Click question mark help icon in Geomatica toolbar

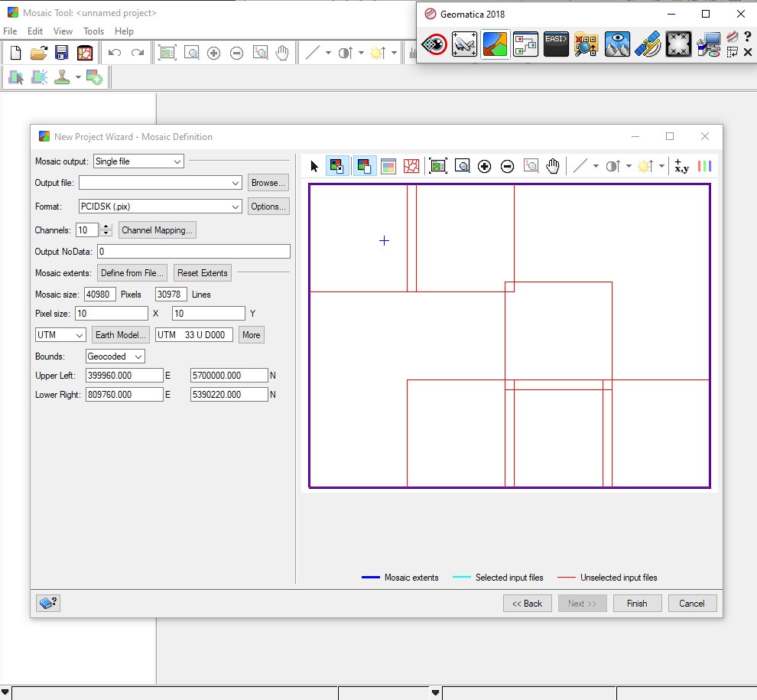tap(747, 36)
